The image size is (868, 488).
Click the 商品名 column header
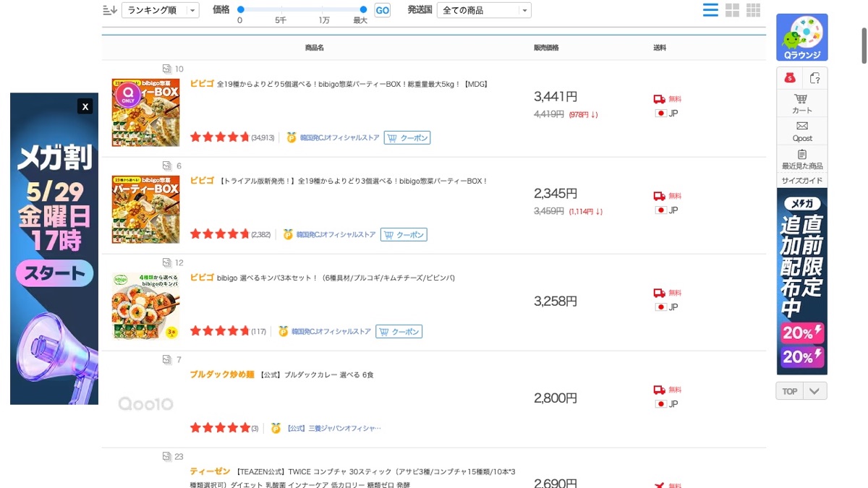314,48
